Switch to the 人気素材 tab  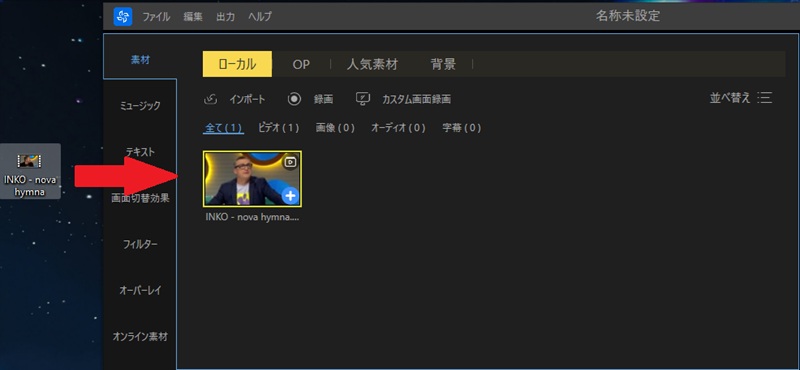click(372, 64)
